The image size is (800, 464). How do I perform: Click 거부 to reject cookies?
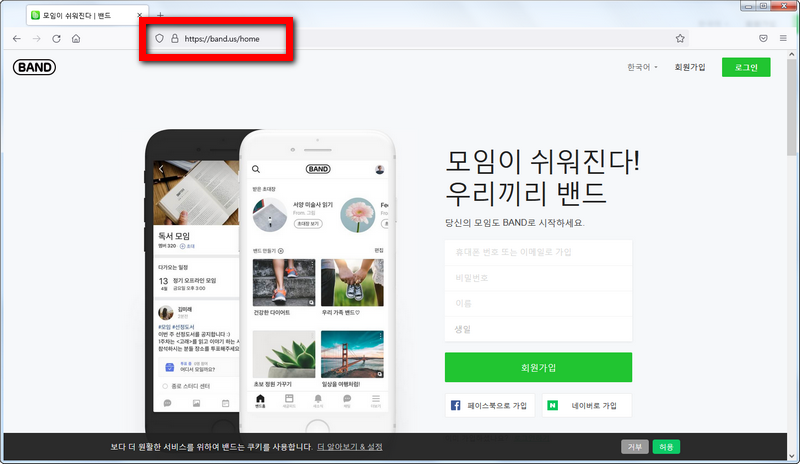[x=635, y=447]
